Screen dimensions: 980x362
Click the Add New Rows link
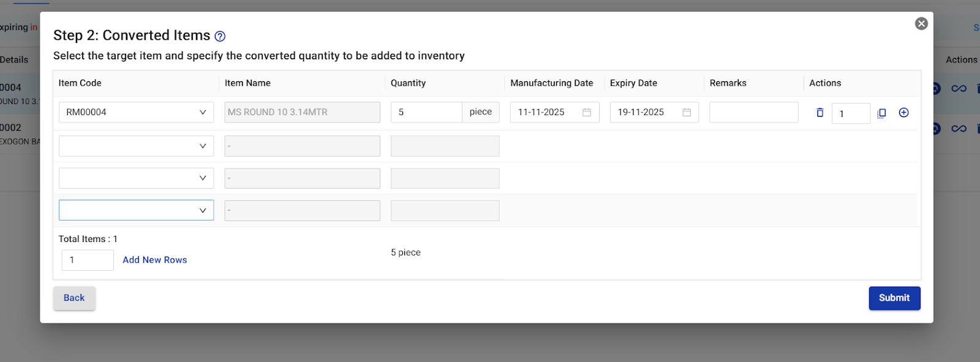[x=154, y=260]
